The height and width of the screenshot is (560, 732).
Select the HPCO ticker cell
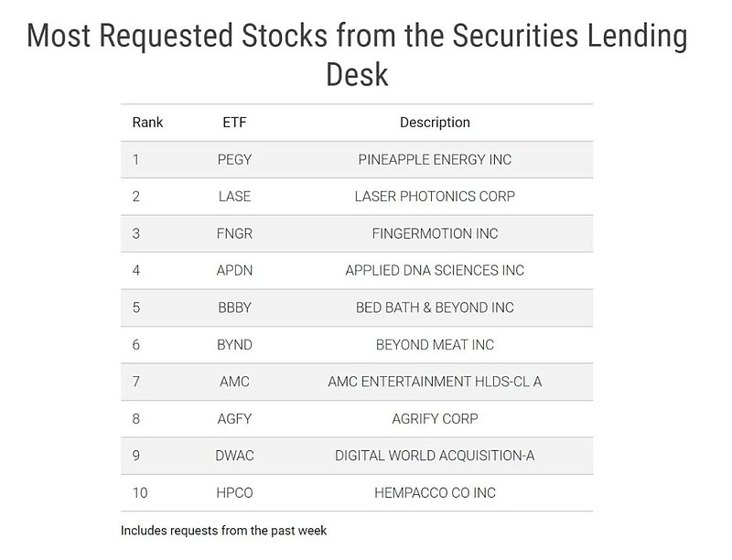tap(234, 493)
